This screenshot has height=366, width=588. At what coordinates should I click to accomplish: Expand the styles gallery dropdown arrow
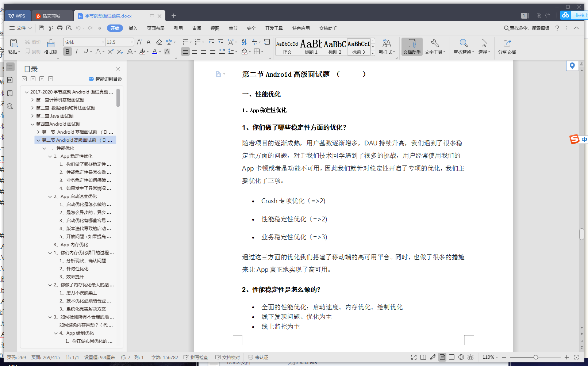[373, 53]
